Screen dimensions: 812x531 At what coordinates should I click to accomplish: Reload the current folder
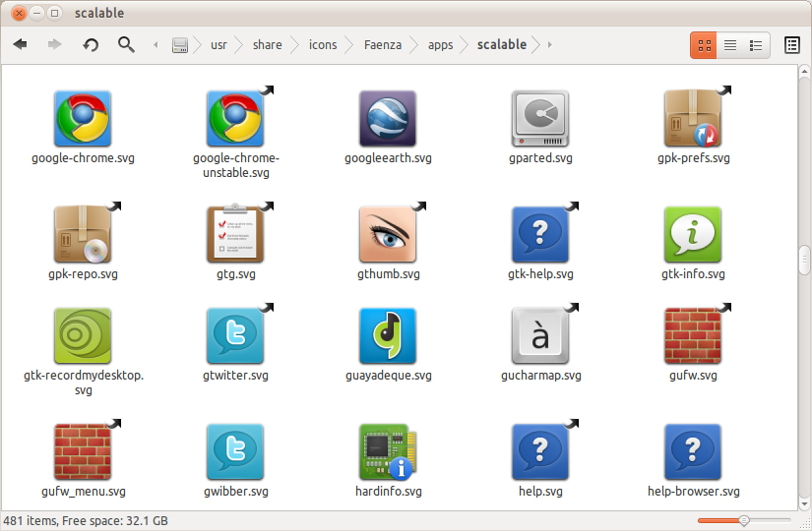[x=91, y=44]
